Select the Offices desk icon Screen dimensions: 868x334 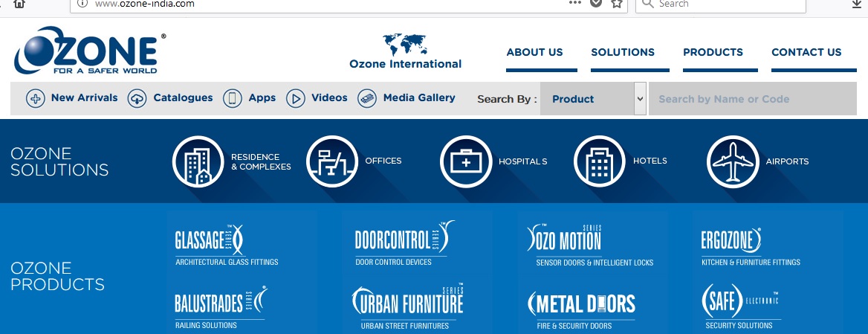[332, 161]
